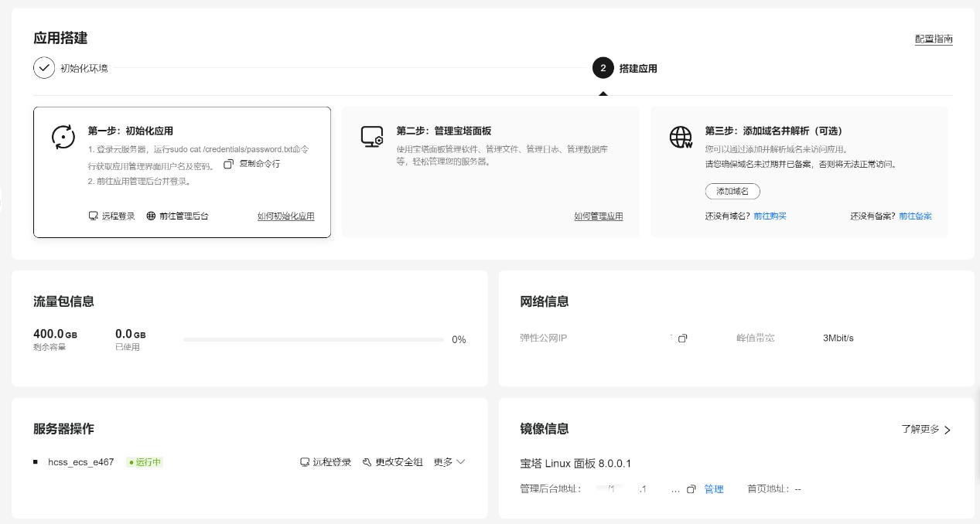980x524 pixels.
Task: Copy the 宝塔 management backend address
Action: (691, 488)
